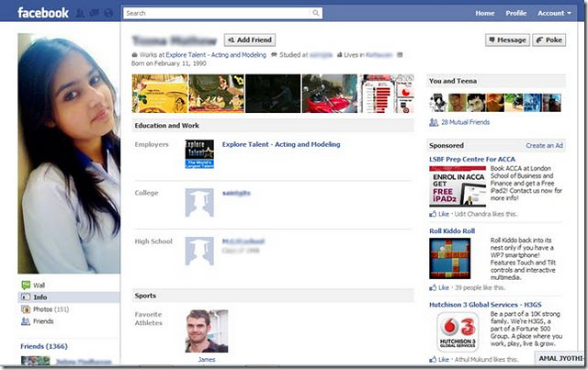The width and height of the screenshot is (588, 370).
Task: Open notifications globe icon
Action: [108, 13]
